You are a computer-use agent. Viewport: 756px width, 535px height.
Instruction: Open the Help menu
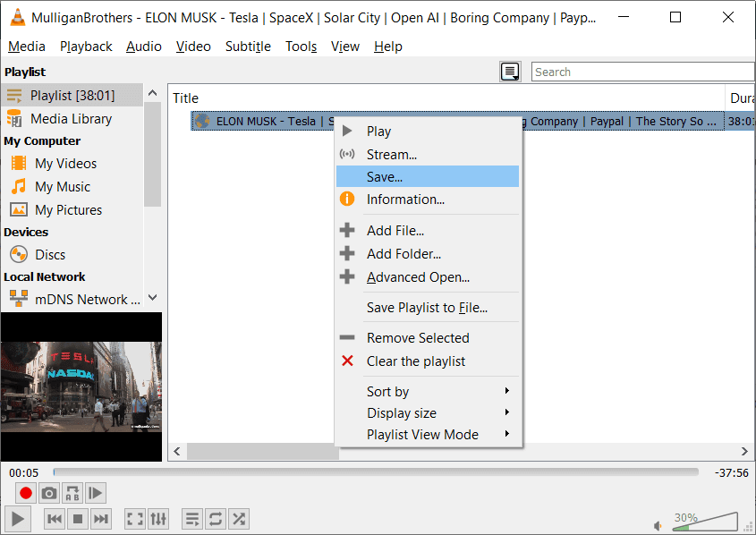pos(387,47)
